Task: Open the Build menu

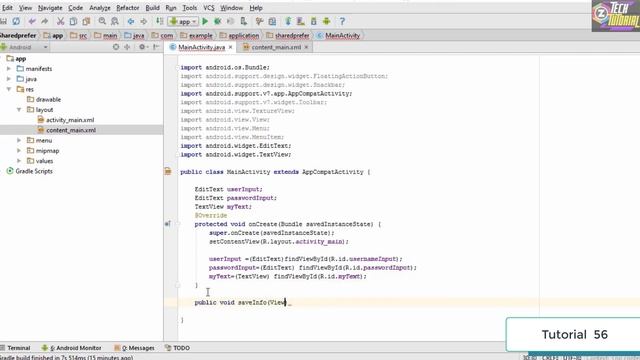Action: tap(152, 8)
